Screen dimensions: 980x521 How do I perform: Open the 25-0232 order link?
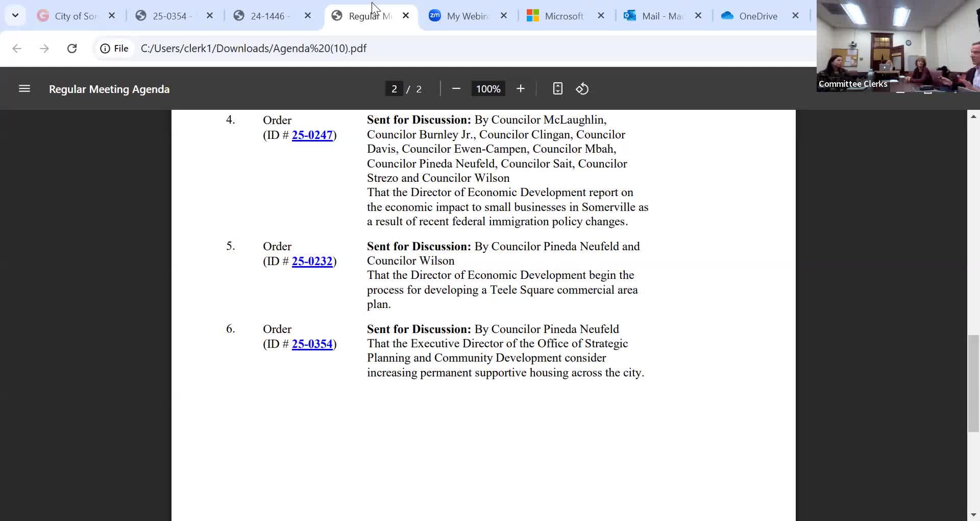coord(312,261)
